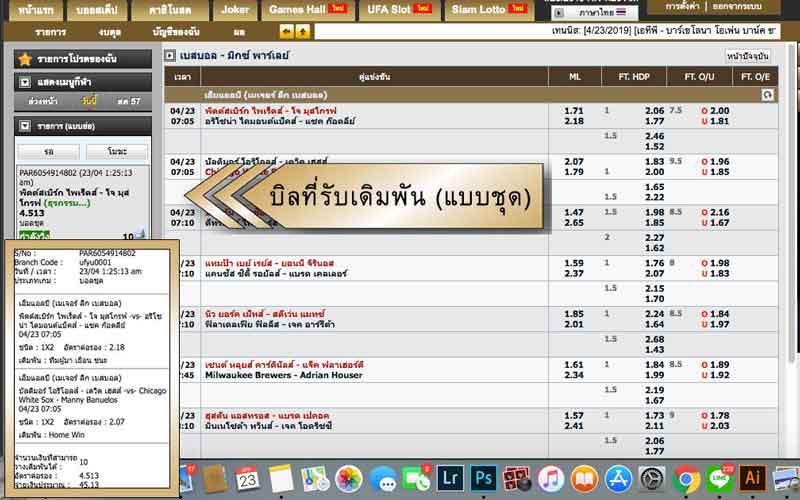Viewport: 800px width, 500px height.
Task: Collapse the แสดงเมนูกีฬา sidebar section
Action: [24, 82]
